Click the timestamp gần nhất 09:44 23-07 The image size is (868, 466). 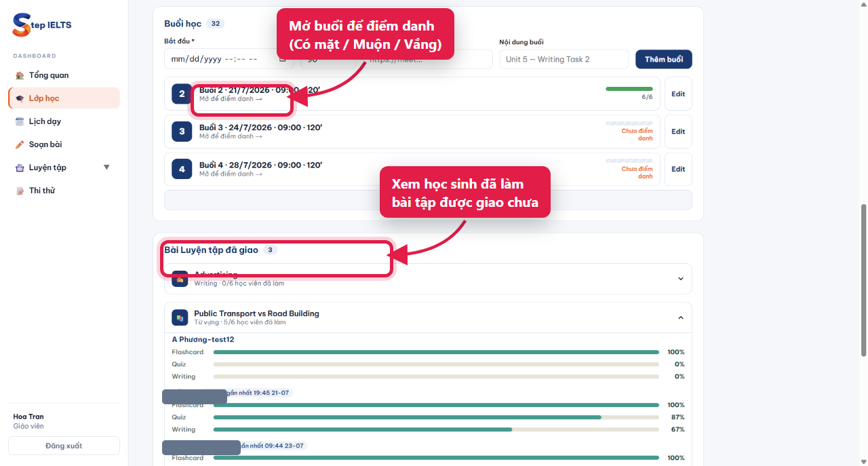point(273,446)
